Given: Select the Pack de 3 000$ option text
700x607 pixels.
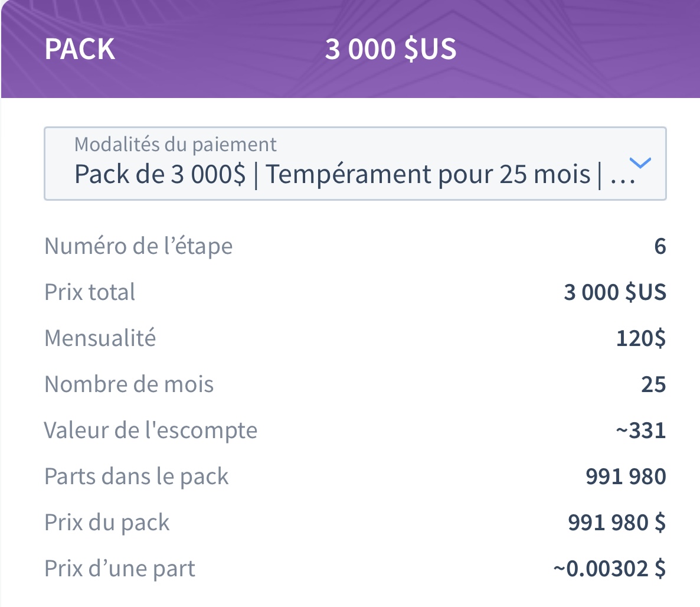Looking at the screenshot, I should coord(160,174).
